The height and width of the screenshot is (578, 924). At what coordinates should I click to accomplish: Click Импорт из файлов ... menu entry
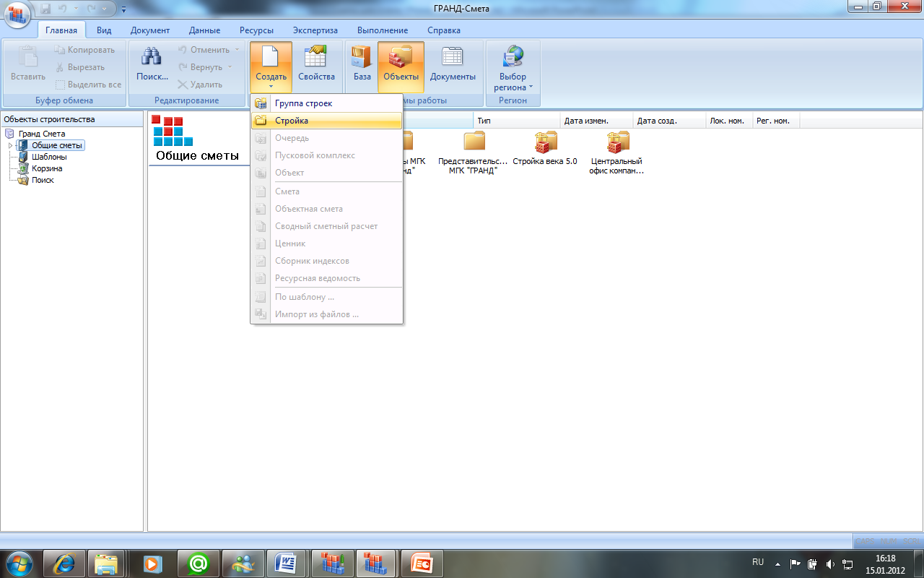point(326,314)
